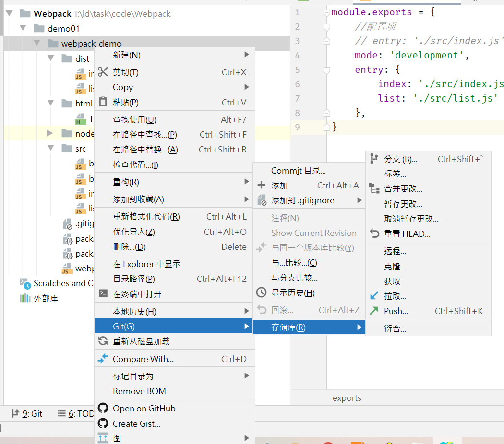Click the gitignore file icon in submenu
The width and height of the screenshot is (504, 444).
tap(262, 200)
